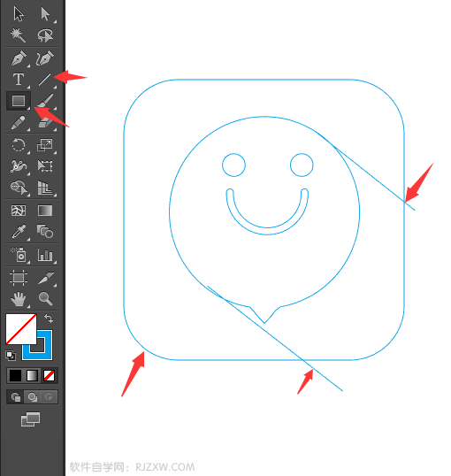Swap fill and stroke colors
Image resolution: width=451 pixels, height=476 pixels.
49,319
